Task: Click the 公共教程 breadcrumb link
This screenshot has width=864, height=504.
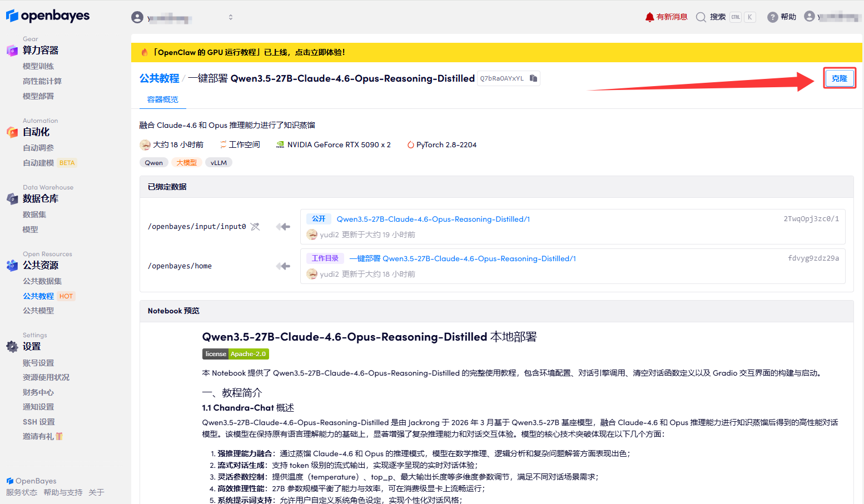Action: pos(160,78)
